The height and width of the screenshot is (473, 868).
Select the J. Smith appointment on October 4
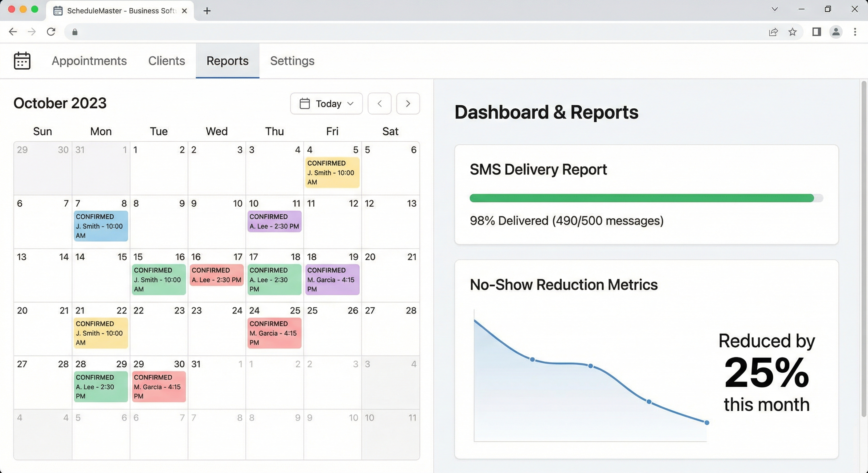click(x=332, y=172)
